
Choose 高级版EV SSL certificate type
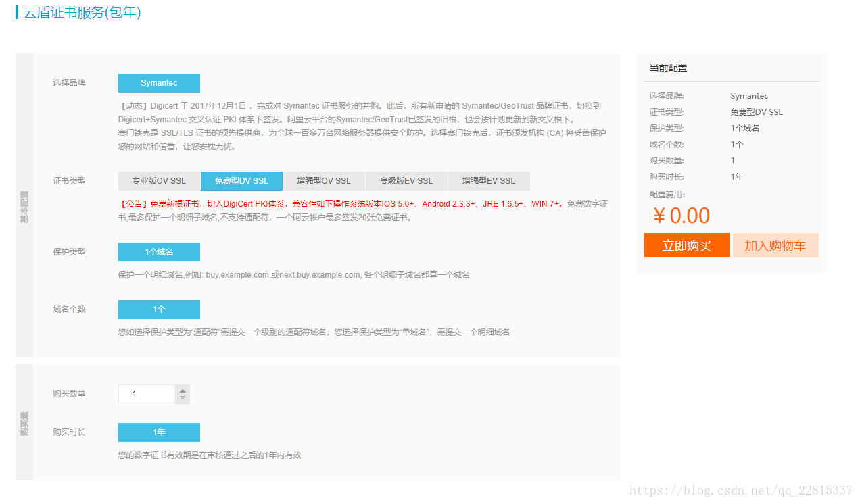[x=406, y=181]
